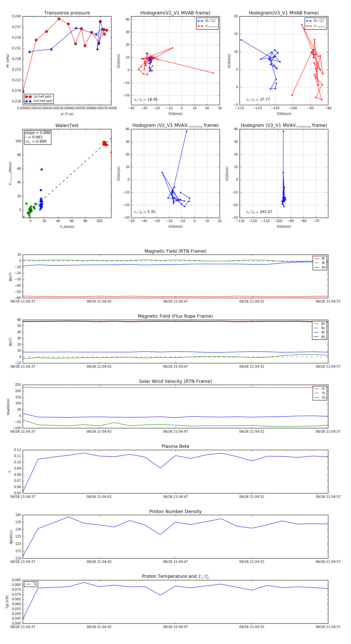Click the Proton Number Density plot title
351x644 pixels.
point(175,511)
